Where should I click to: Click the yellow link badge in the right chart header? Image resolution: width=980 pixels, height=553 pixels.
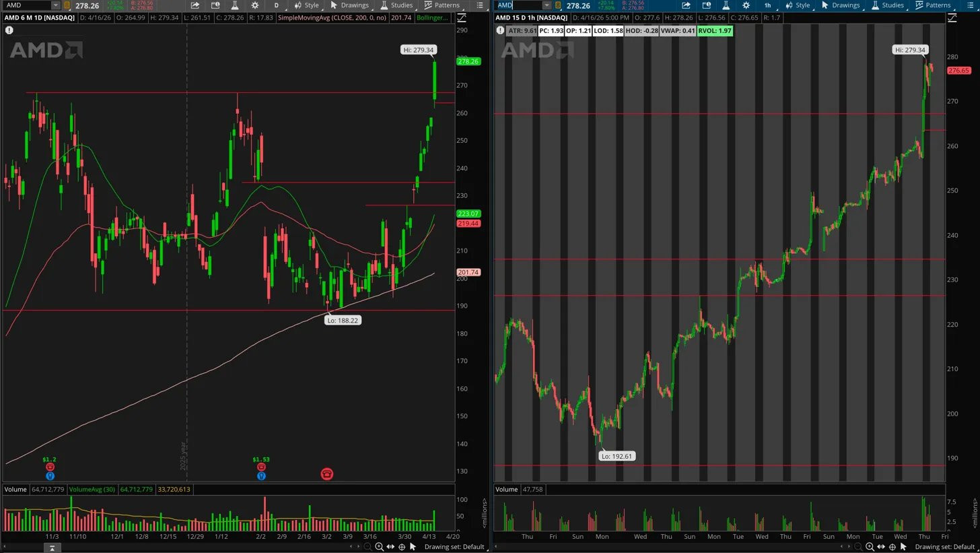[557, 5]
